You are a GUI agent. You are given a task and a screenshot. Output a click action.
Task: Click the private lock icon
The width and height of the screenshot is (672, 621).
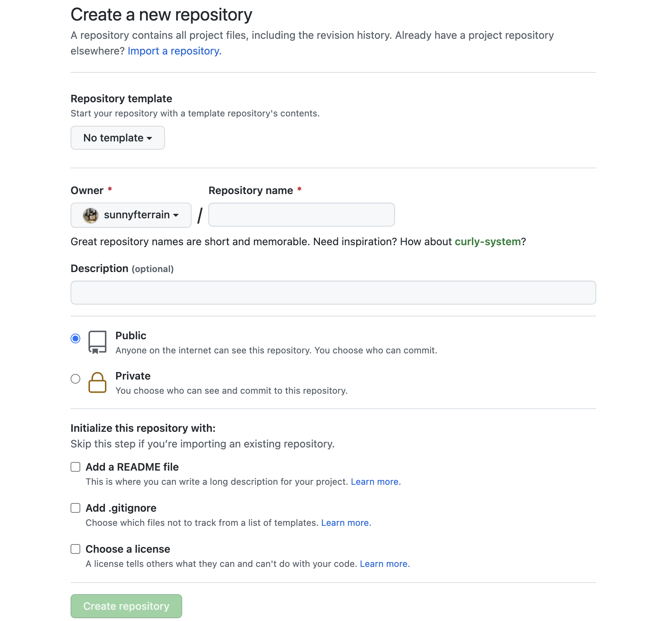97,383
